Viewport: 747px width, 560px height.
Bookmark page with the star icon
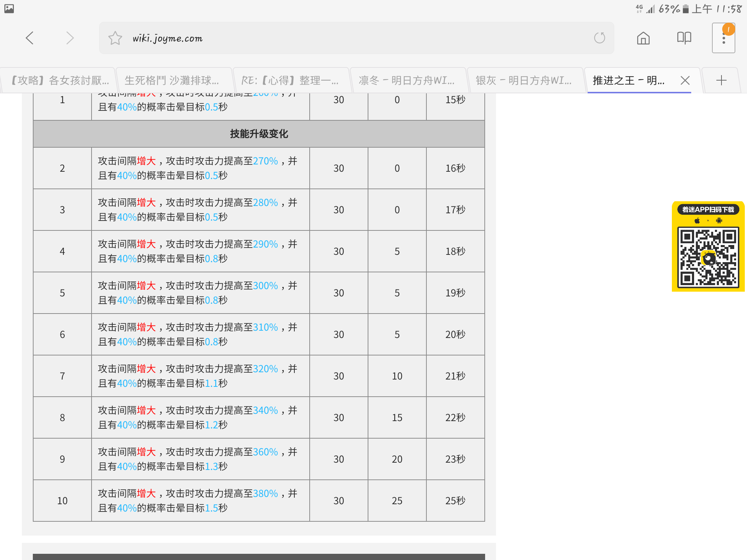(x=115, y=38)
